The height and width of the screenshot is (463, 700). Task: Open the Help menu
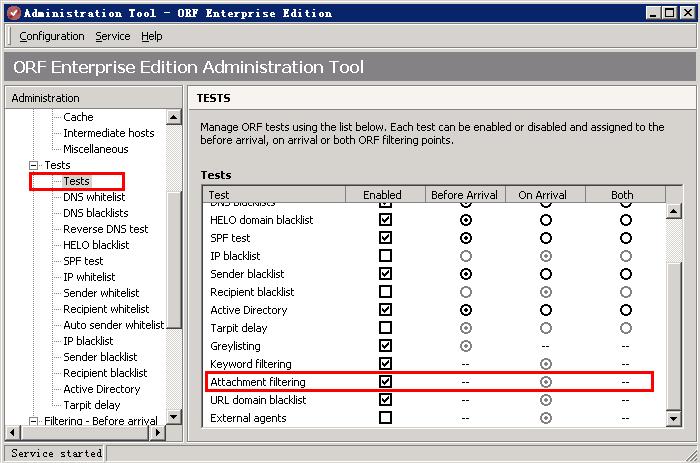pyautogui.click(x=152, y=36)
